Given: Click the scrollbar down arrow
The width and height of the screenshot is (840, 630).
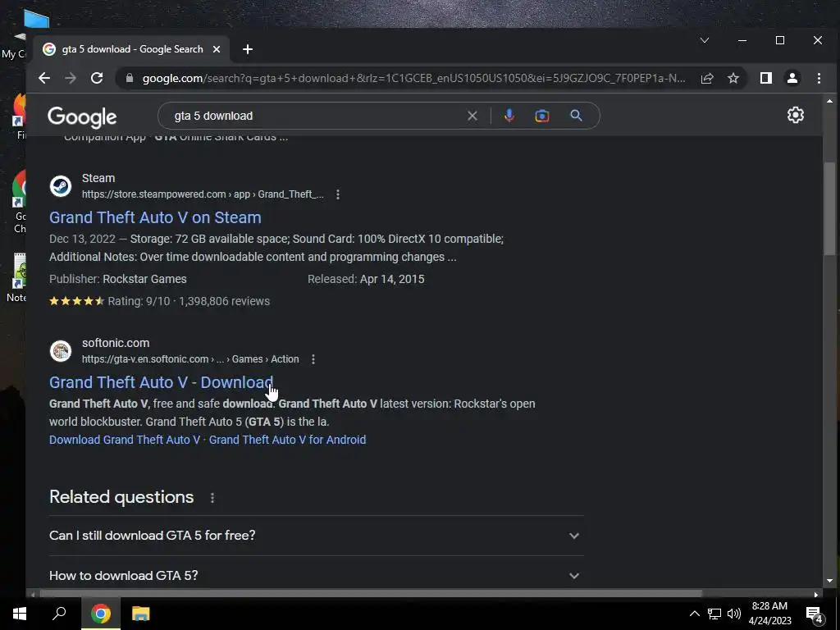Looking at the screenshot, I should click(829, 580).
